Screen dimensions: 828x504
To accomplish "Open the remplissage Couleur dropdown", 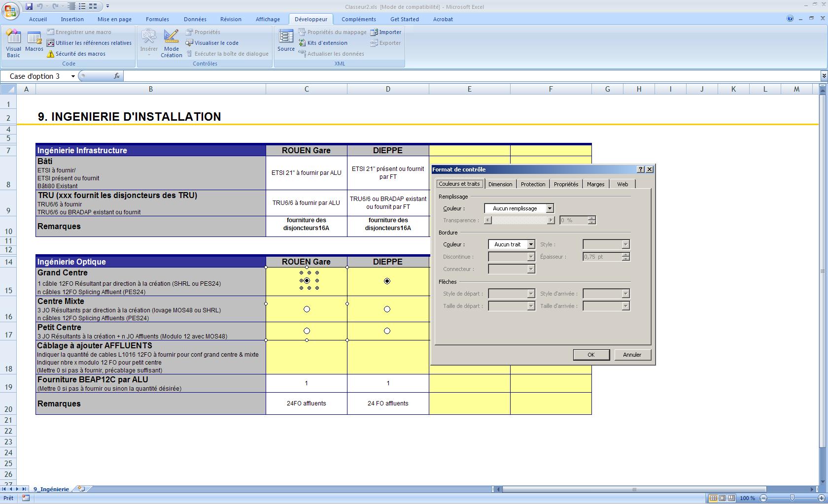I will (x=550, y=208).
